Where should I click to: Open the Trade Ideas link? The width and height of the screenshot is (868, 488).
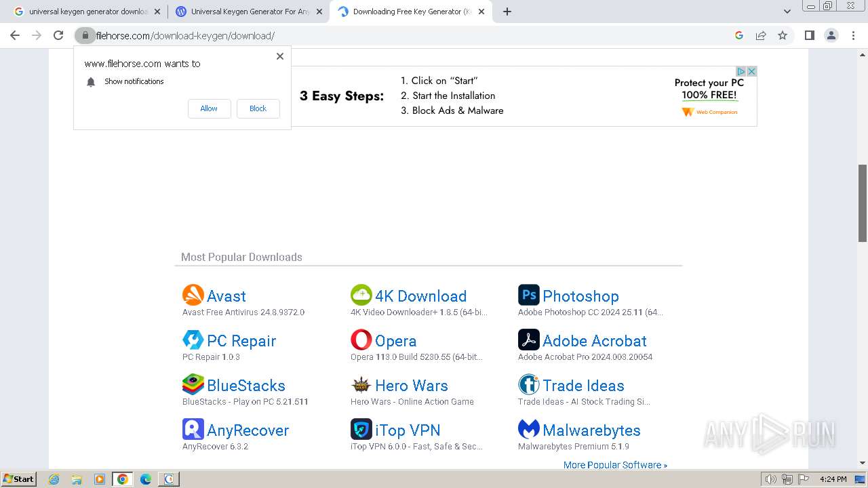pyautogui.click(x=583, y=386)
